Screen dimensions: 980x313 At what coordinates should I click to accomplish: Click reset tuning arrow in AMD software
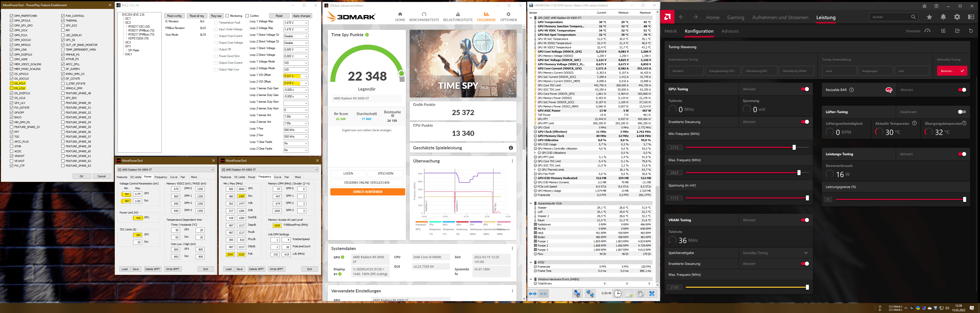(x=971, y=31)
